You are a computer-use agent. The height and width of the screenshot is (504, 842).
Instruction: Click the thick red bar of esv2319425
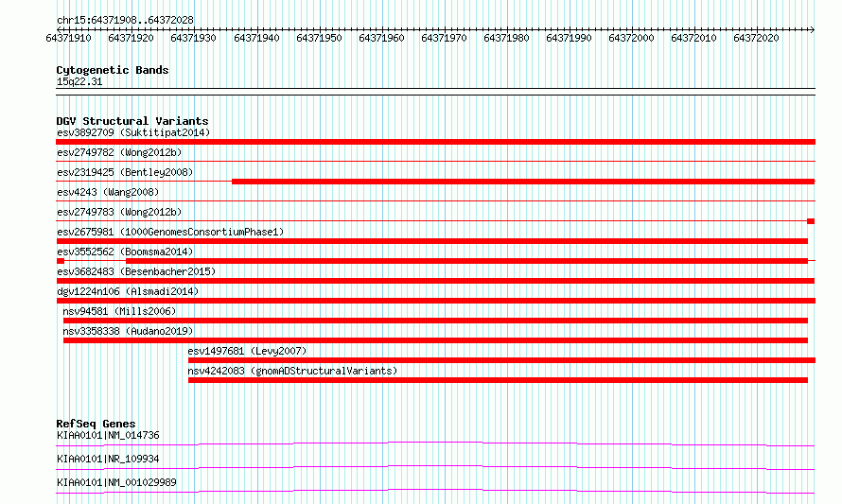(523, 182)
